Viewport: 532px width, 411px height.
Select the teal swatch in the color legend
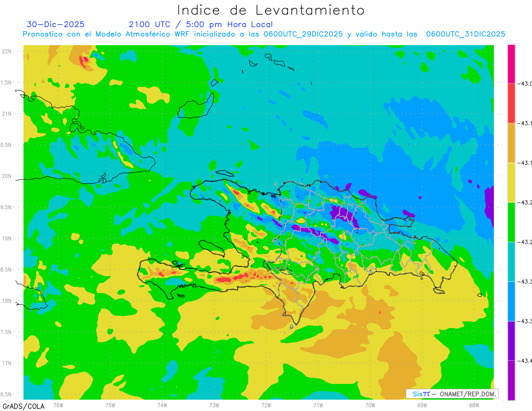[x=511, y=261]
